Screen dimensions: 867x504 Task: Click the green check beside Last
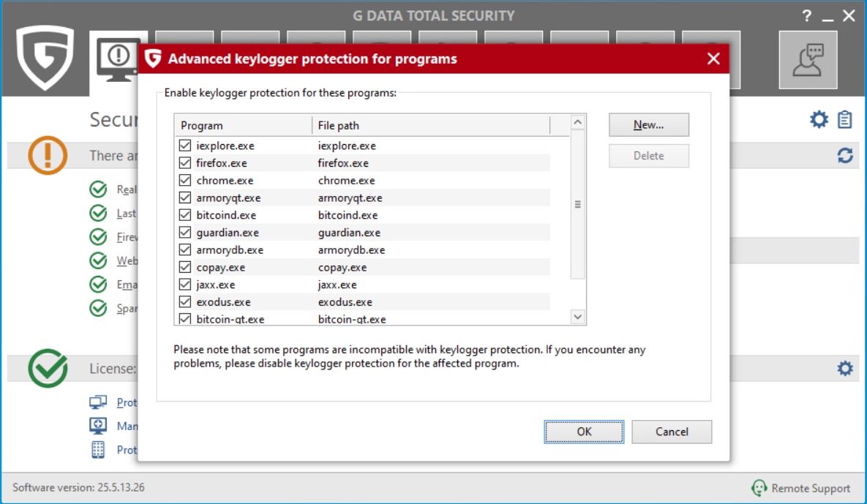pos(98,213)
